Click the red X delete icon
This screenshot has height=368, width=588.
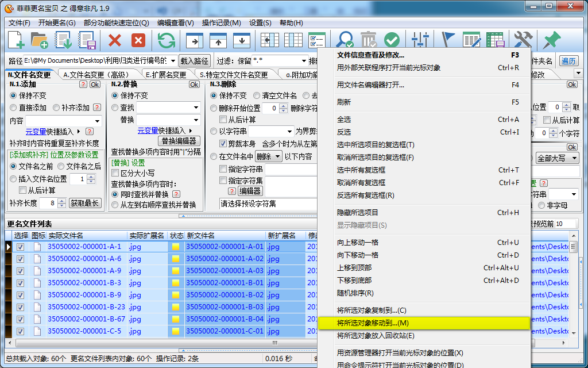click(x=114, y=40)
